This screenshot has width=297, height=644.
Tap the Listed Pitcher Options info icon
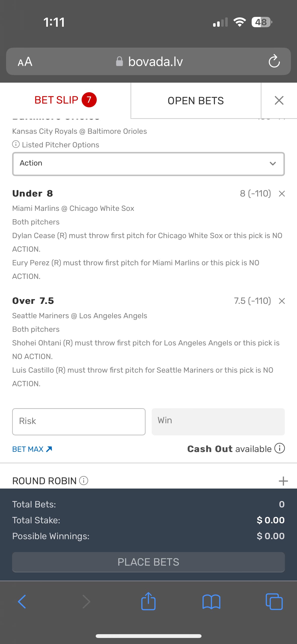coord(16,144)
